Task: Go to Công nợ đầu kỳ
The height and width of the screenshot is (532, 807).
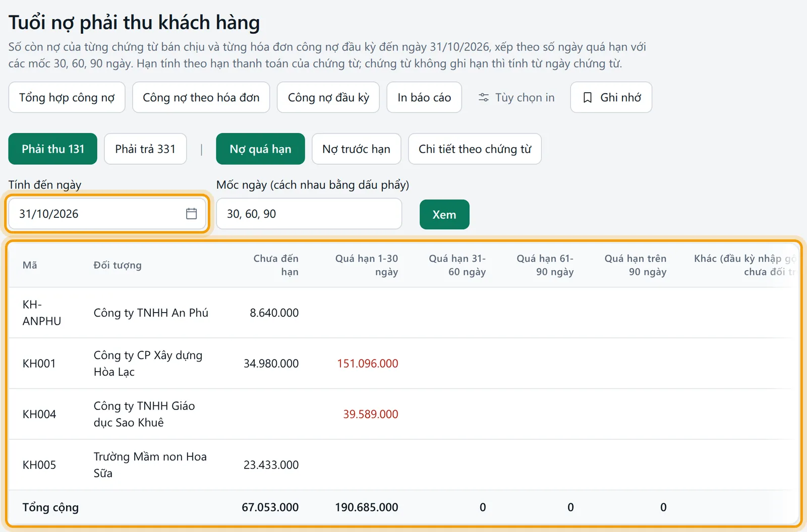Action: pos(328,97)
